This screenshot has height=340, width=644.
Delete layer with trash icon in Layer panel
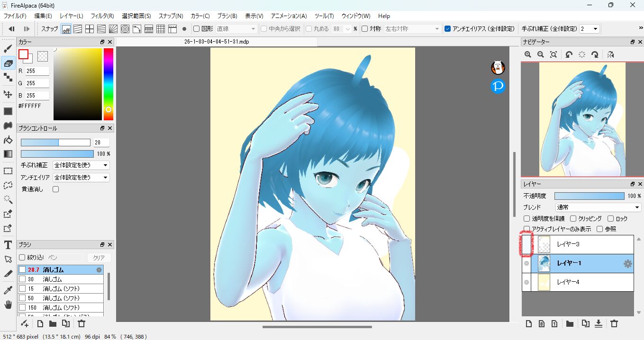coord(614,324)
